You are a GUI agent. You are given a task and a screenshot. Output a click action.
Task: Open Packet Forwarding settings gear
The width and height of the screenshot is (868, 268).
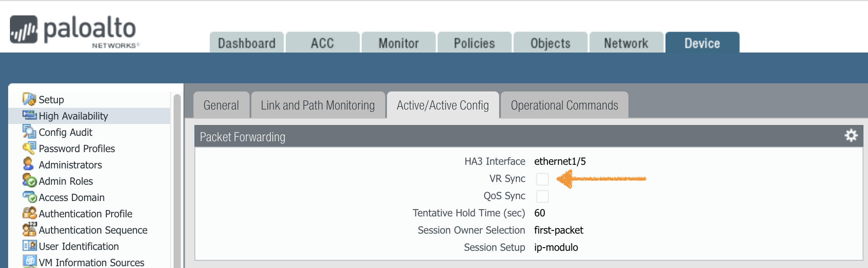click(851, 136)
